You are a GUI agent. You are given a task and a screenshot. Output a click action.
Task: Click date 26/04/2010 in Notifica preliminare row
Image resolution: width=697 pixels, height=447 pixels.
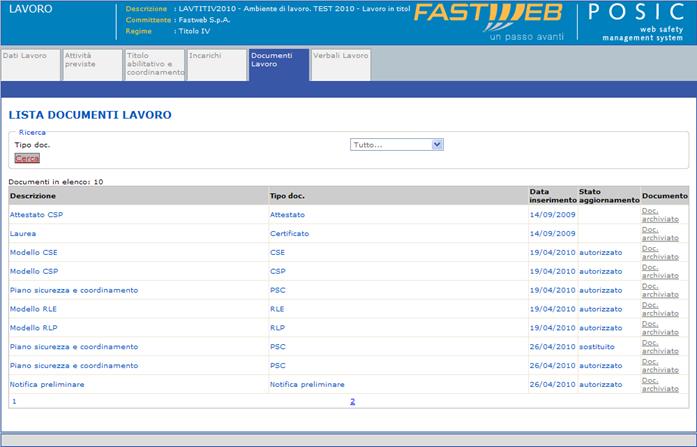click(553, 384)
